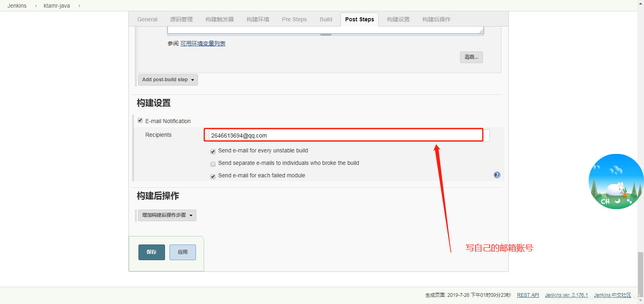Open the Jenkins 中文社区 link
This screenshot has height=304, width=644.
pyautogui.click(x=613, y=295)
